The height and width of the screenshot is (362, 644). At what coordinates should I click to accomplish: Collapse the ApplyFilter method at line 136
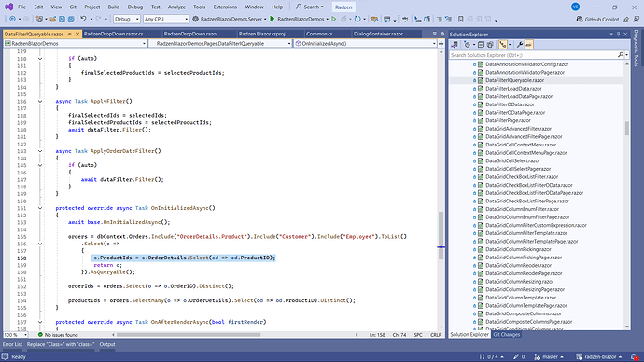coord(40,101)
